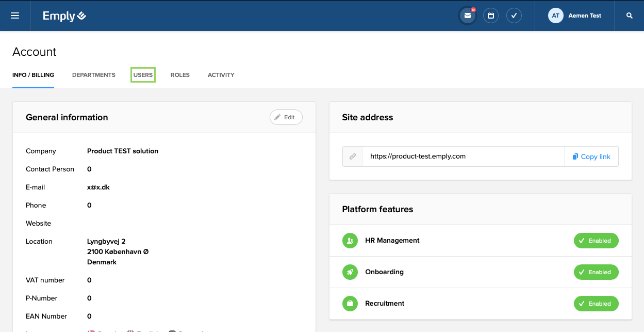Click the AT user avatar

pyautogui.click(x=555, y=15)
